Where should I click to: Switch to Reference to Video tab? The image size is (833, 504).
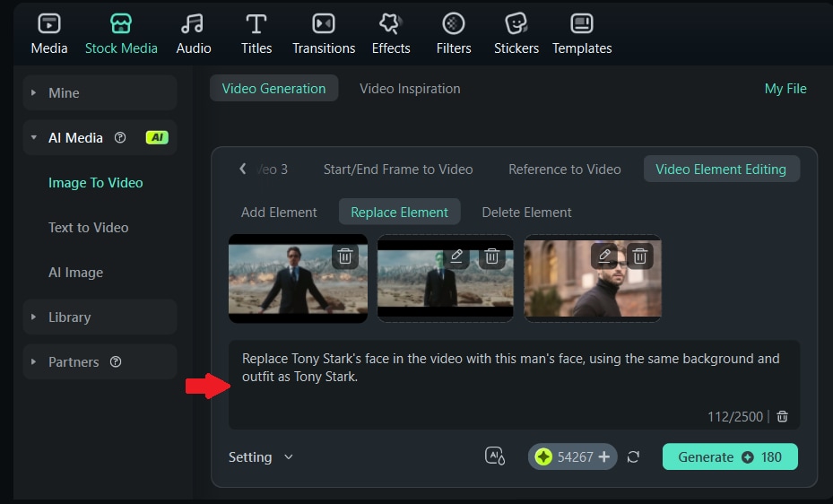(x=564, y=169)
